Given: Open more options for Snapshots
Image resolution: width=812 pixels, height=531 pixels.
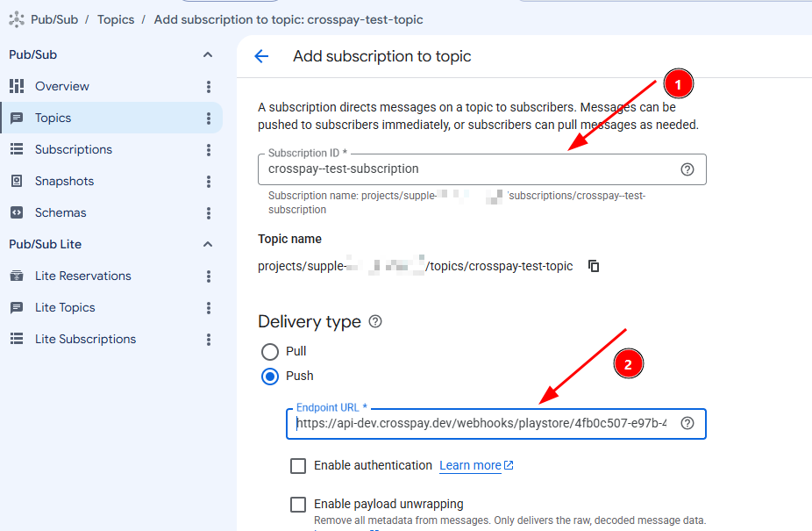Looking at the screenshot, I should pos(209,182).
